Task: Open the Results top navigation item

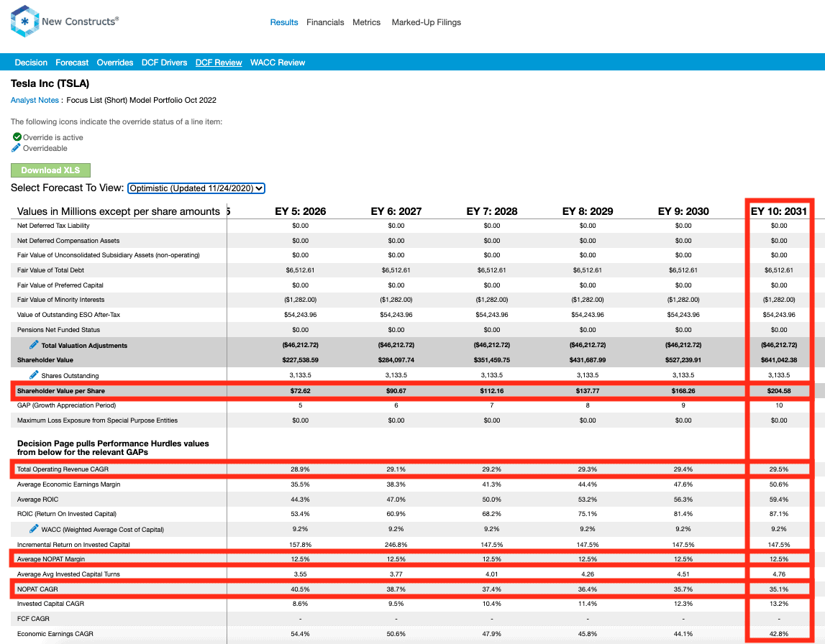Action: pyautogui.click(x=284, y=22)
